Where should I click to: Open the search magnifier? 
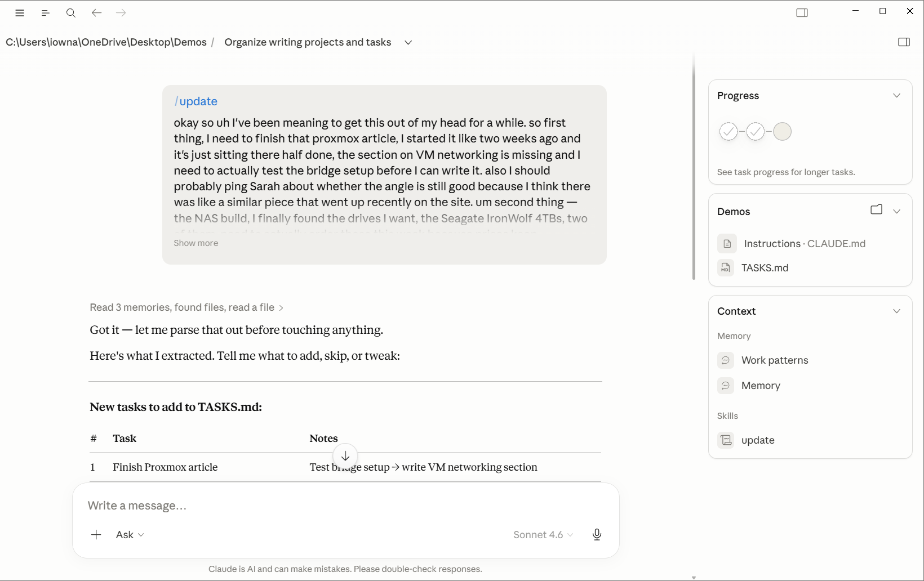pyautogui.click(x=71, y=13)
